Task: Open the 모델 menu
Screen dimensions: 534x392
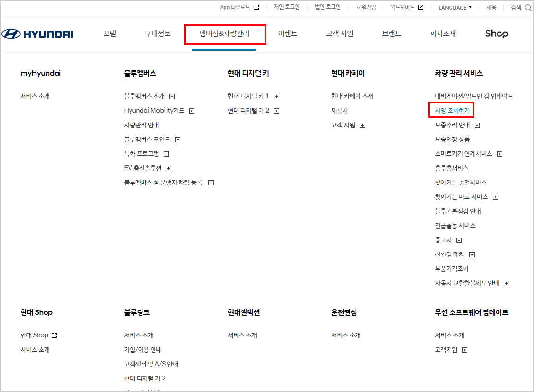Action: (109, 34)
